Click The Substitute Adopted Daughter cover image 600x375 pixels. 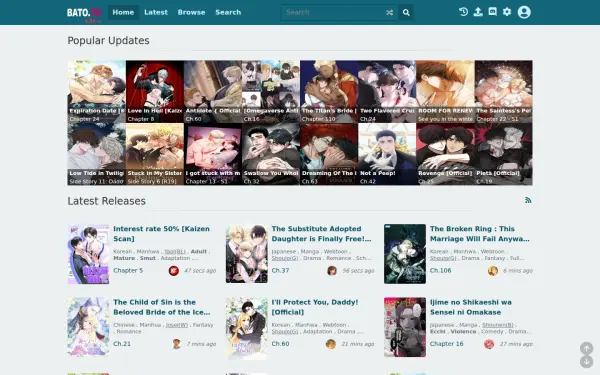pyautogui.click(x=247, y=254)
